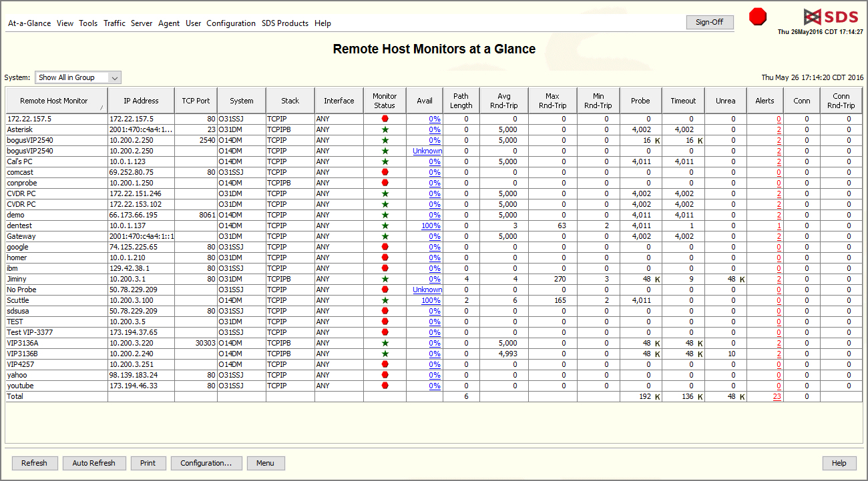
Task: Click the red status icon for homer
Action: [385, 258]
